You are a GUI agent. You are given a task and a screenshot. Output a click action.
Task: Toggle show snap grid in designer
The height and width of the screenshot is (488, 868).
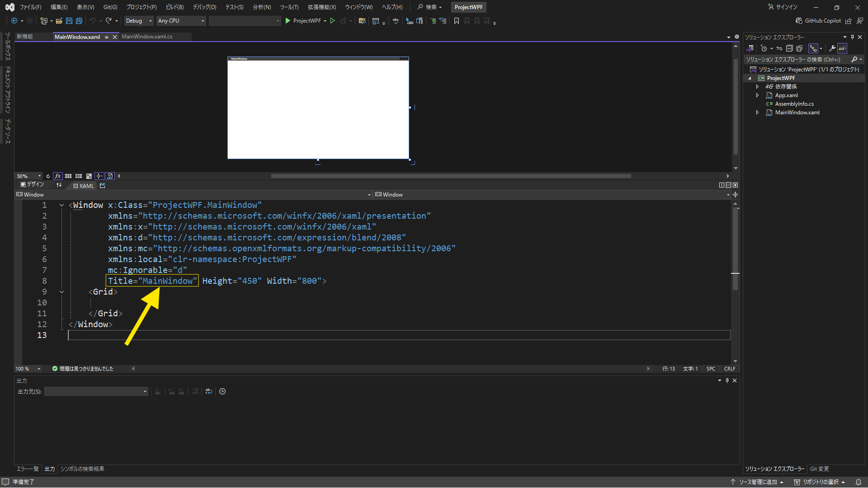pyautogui.click(x=68, y=176)
